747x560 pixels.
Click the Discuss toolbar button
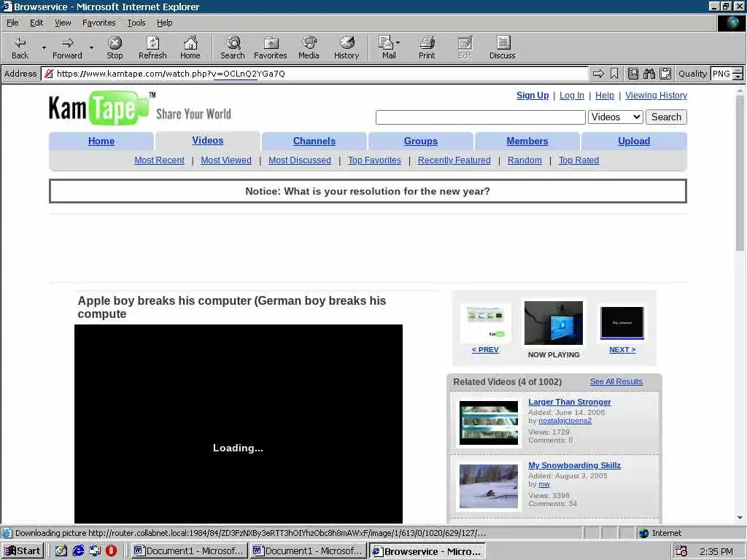502,47
